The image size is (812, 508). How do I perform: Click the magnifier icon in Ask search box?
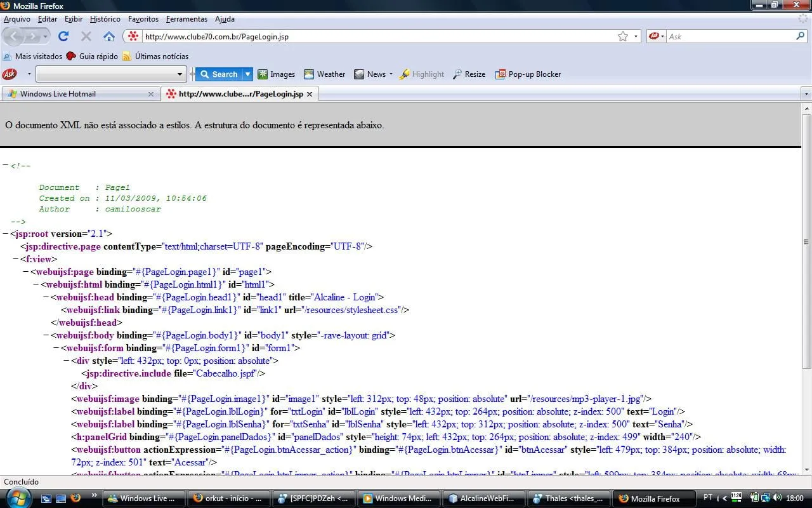tap(800, 36)
